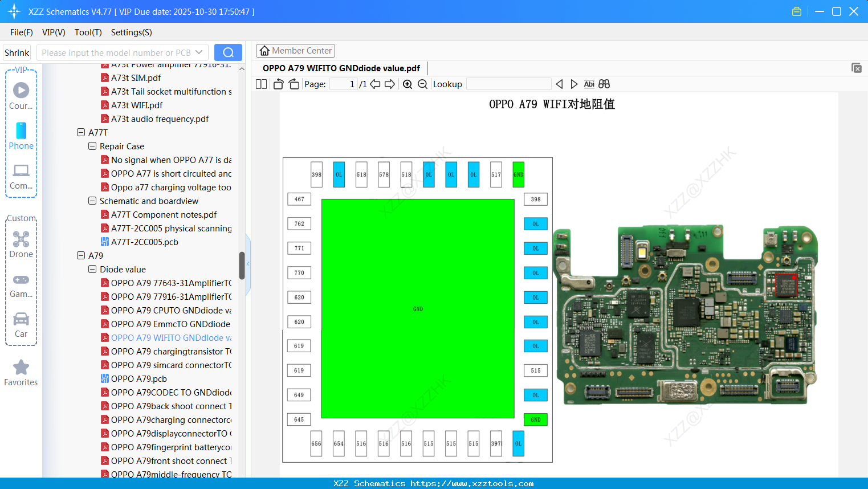
Task: Collapse the A79 tree node
Action: click(80, 255)
